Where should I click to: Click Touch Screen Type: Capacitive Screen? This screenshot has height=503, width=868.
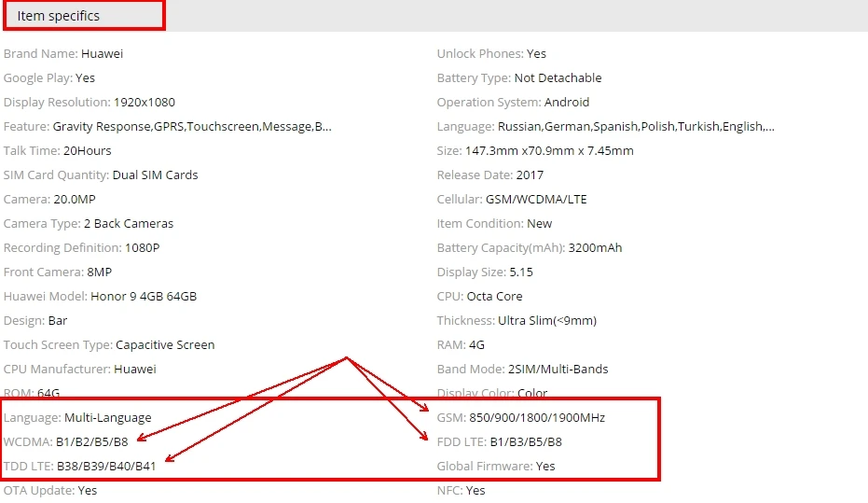109,345
